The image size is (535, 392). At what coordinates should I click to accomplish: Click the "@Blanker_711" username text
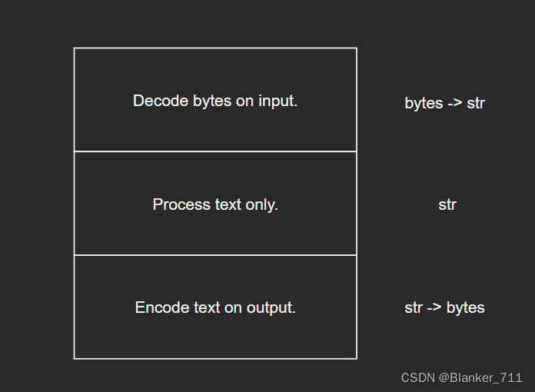(480, 378)
